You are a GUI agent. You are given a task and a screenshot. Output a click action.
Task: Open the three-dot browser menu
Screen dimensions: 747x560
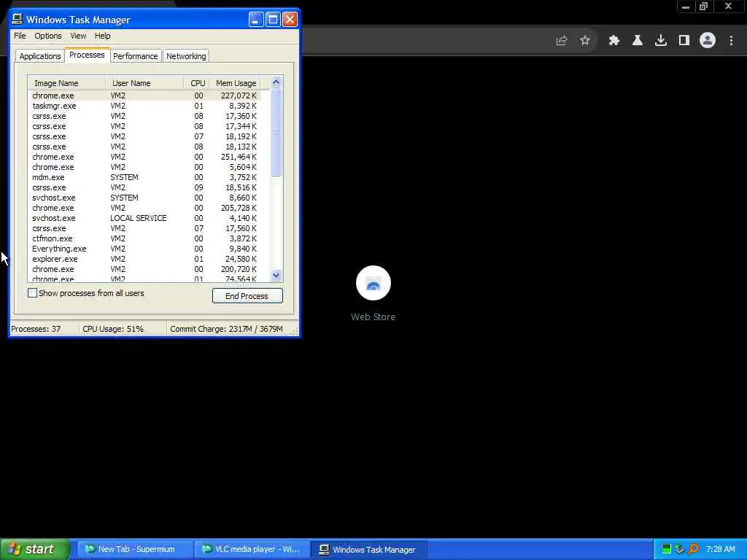731,41
